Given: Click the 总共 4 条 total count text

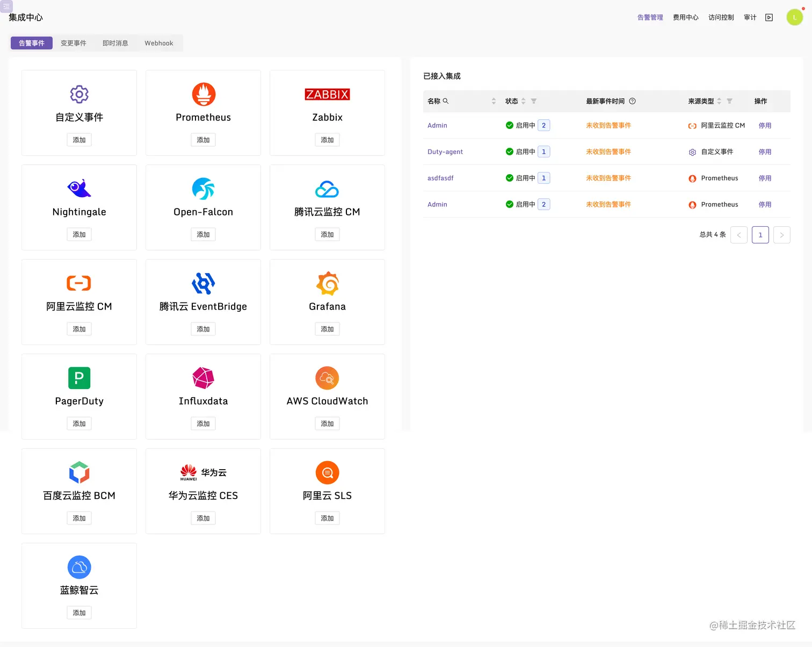Looking at the screenshot, I should point(713,235).
